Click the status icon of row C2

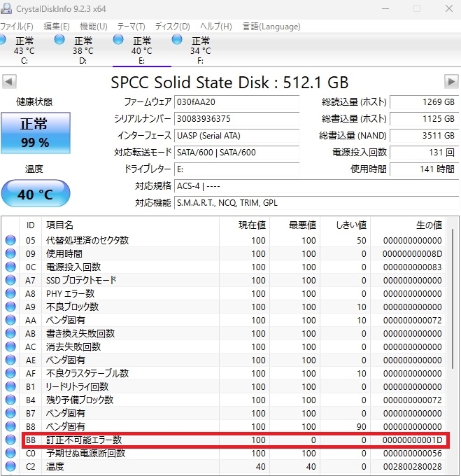10,466
